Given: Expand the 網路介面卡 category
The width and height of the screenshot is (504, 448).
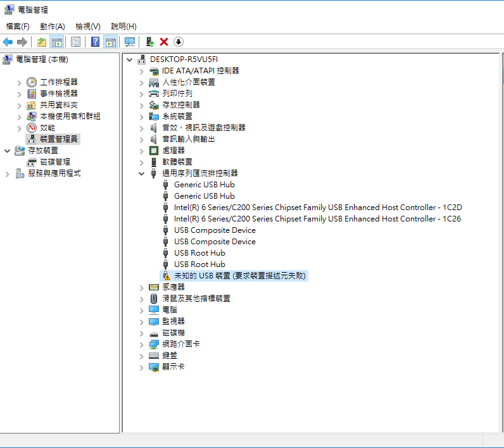Looking at the screenshot, I should pos(141,345).
